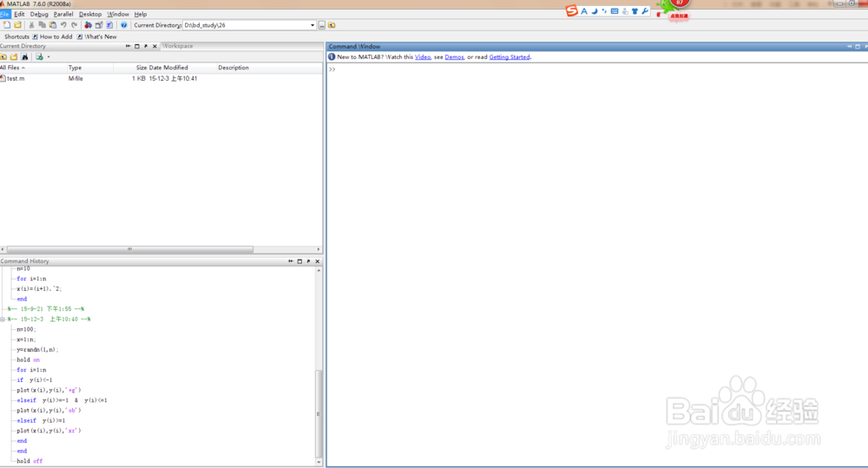Image resolution: width=868 pixels, height=468 pixels.
Task: Click the Video link in Command Window
Action: [x=423, y=57]
